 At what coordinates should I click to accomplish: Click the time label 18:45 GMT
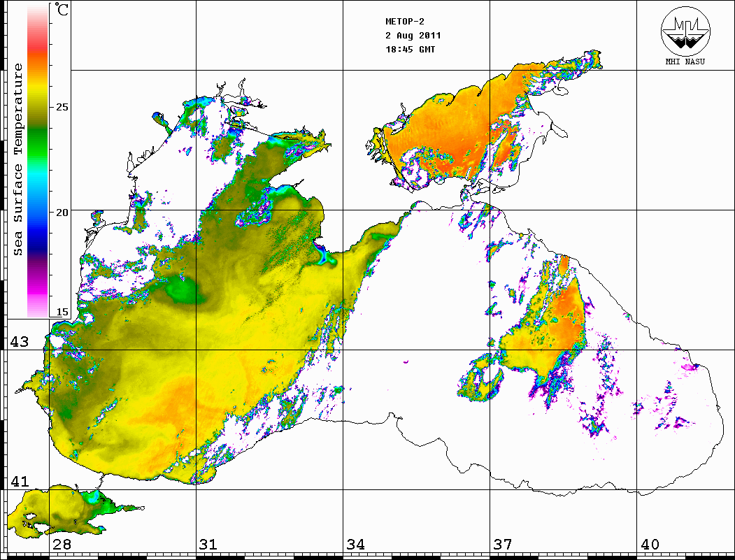pos(410,49)
